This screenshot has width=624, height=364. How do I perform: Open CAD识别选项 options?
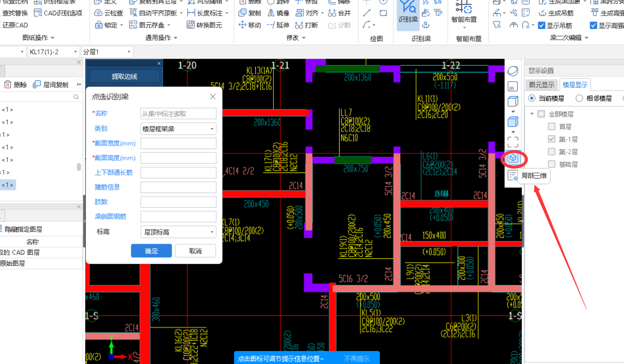pos(58,13)
